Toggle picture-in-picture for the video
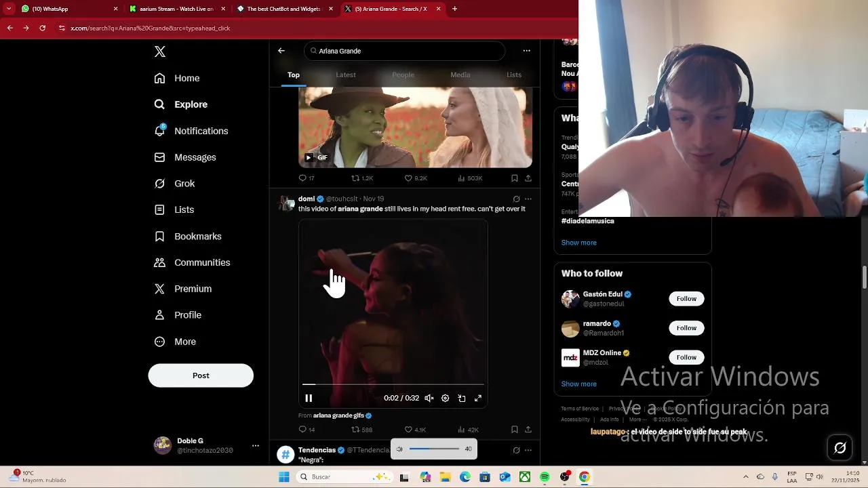 pos(462,399)
